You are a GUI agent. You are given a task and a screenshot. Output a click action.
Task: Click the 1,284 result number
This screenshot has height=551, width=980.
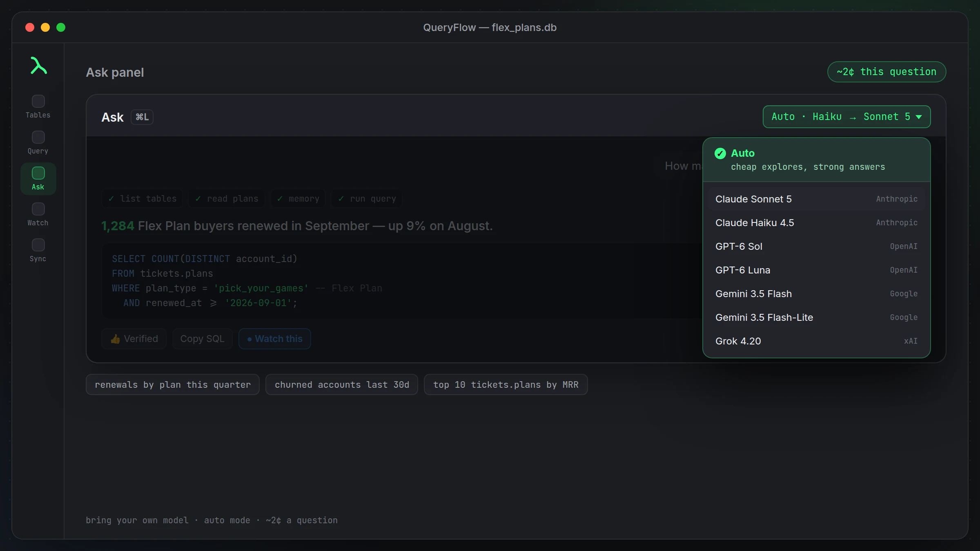coord(118,226)
